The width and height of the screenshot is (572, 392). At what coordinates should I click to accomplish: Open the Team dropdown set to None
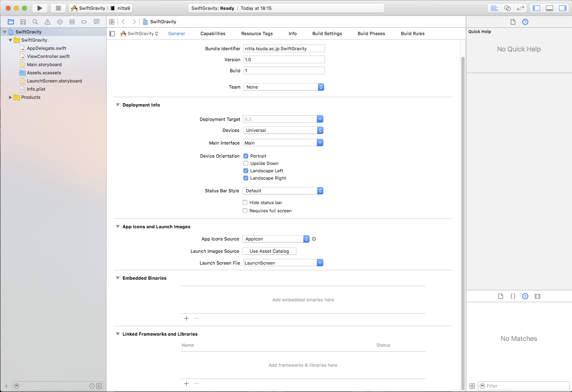pos(283,87)
